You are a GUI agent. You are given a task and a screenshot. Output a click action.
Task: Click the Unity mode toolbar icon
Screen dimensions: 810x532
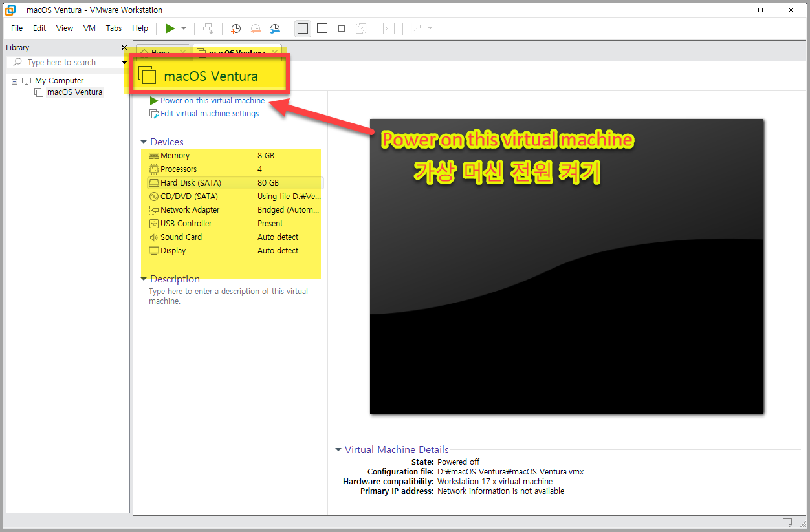point(361,28)
